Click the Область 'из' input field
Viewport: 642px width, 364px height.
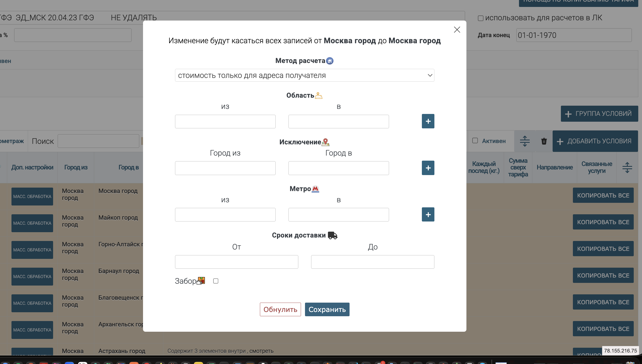225,121
